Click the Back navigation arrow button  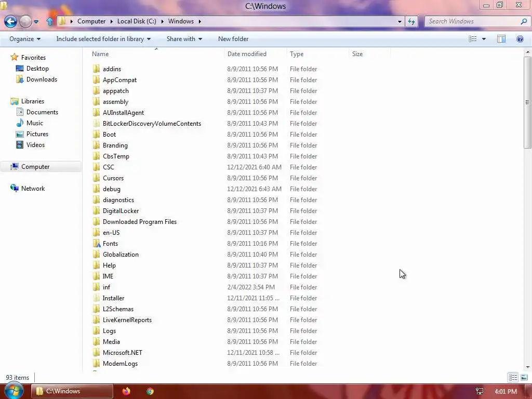(10, 21)
